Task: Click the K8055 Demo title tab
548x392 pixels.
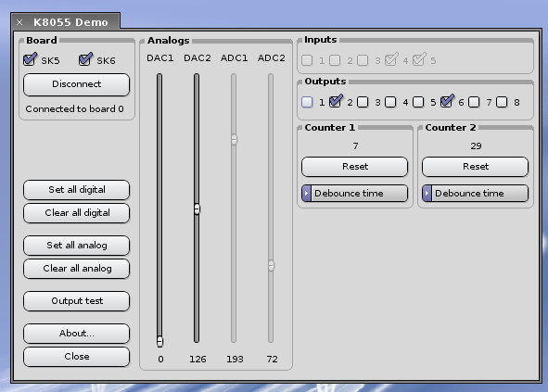Action: pyautogui.click(x=70, y=22)
